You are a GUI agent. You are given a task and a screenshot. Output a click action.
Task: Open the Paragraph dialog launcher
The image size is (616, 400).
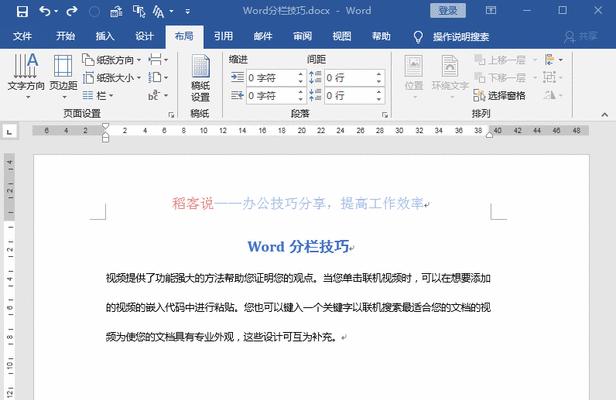coord(385,115)
